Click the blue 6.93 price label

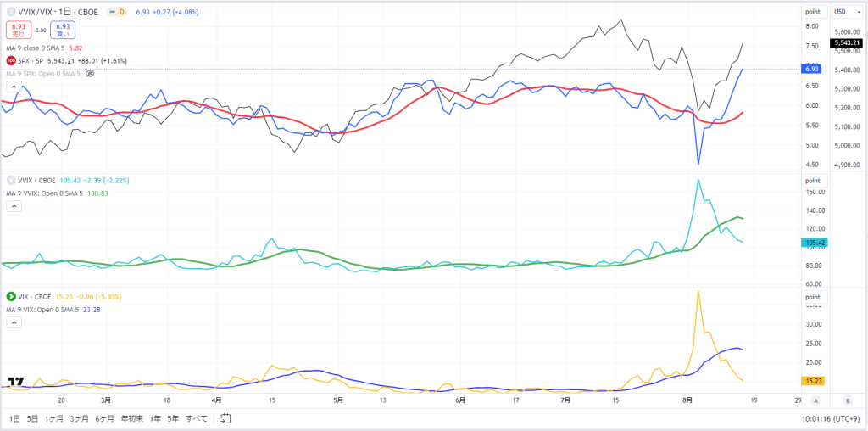pyautogui.click(x=811, y=70)
